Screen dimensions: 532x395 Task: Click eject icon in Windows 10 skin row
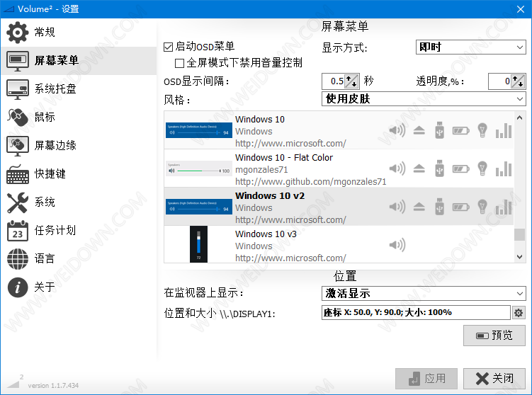[419, 130]
